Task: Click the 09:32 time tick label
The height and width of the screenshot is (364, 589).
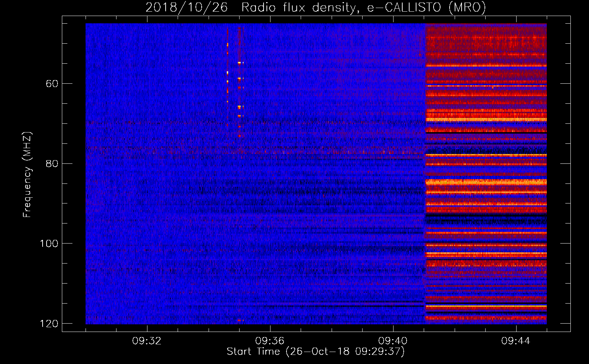Action: point(147,341)
